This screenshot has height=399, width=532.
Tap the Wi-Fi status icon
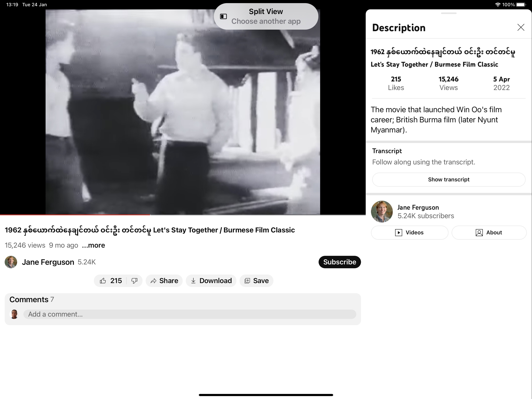coord(497,4)
